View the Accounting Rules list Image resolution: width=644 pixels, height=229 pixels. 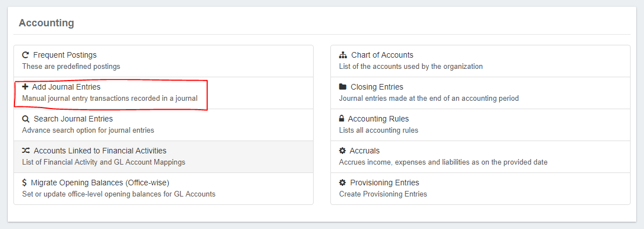coord(378,119)
